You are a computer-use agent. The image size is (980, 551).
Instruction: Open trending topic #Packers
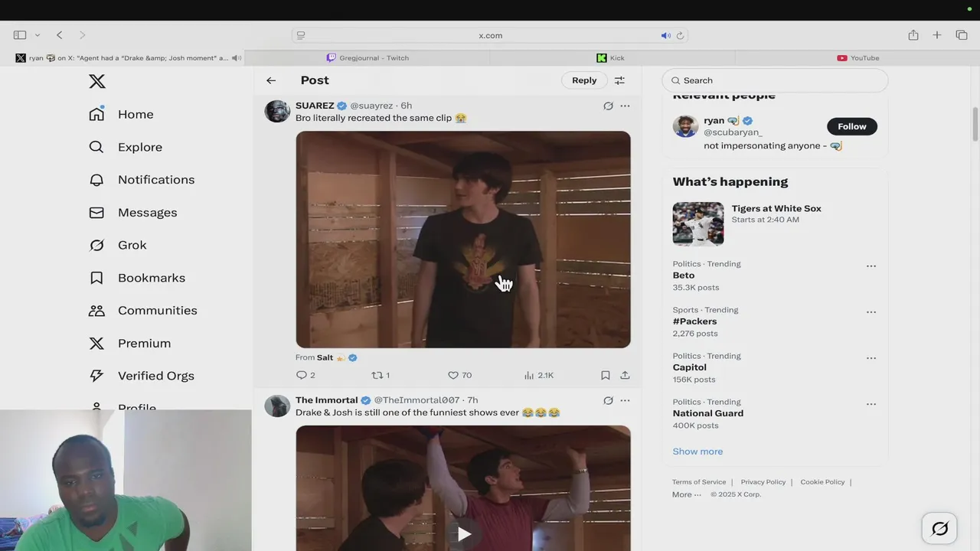coord(694,321)
